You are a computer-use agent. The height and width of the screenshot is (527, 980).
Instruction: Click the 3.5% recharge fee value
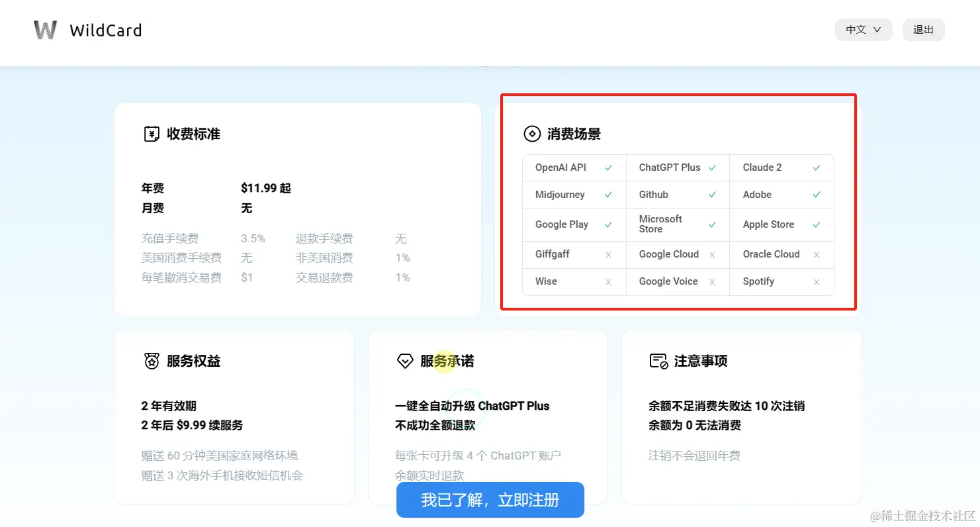pos(253,239)
